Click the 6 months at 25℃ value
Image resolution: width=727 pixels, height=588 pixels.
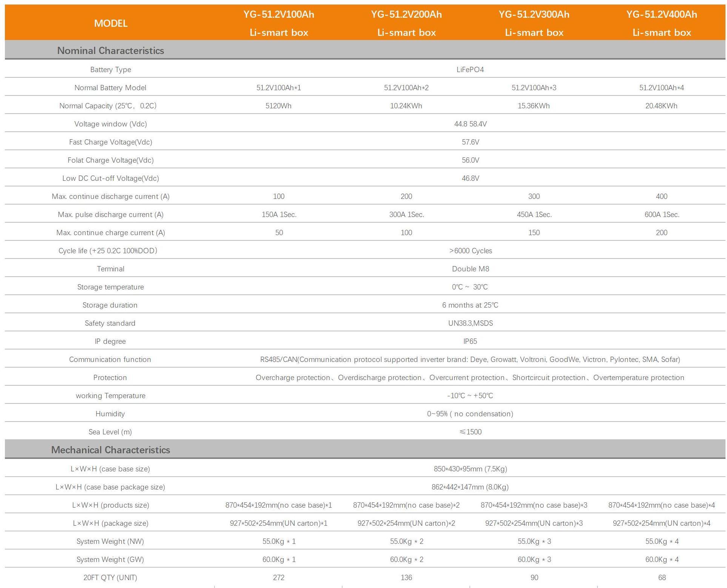pyautogui.click(x=470, y=305)
